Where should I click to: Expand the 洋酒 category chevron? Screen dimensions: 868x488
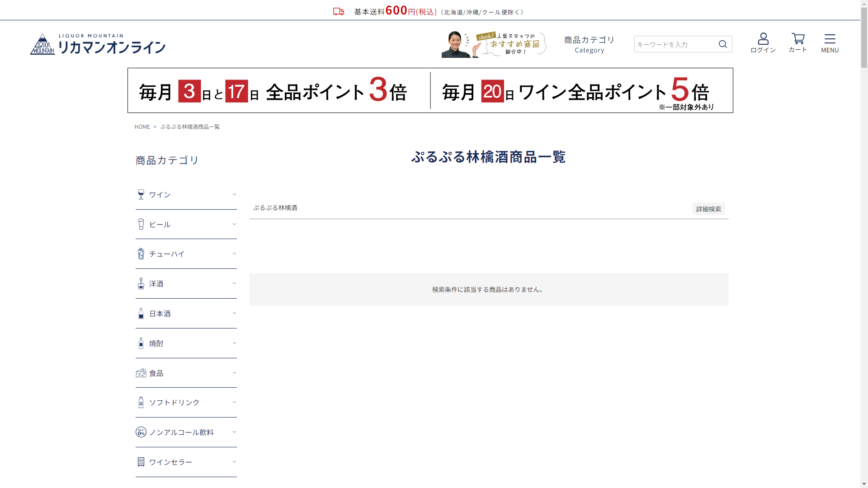click(x=234, y=284)
